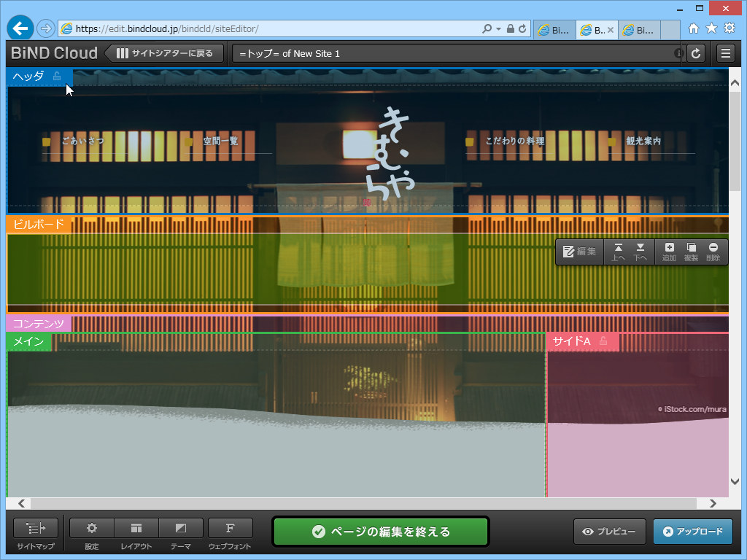Open the BiND Cloud hamburger menu

pyautogui.click(x=726, y=53)
